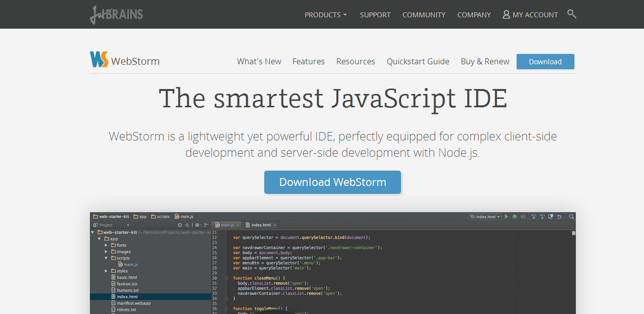Click web-starter-kit in the breadcrumb bar

(111, 217)
